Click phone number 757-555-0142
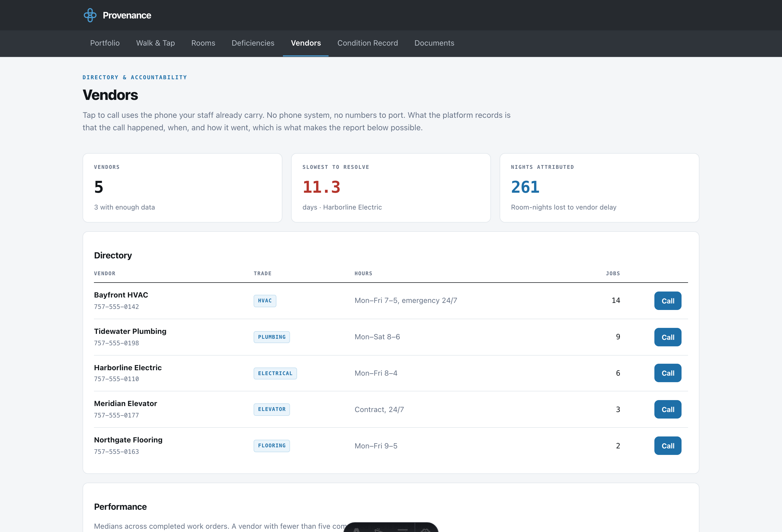Screen dimensions: 782x532 click(x=116, y=307)
